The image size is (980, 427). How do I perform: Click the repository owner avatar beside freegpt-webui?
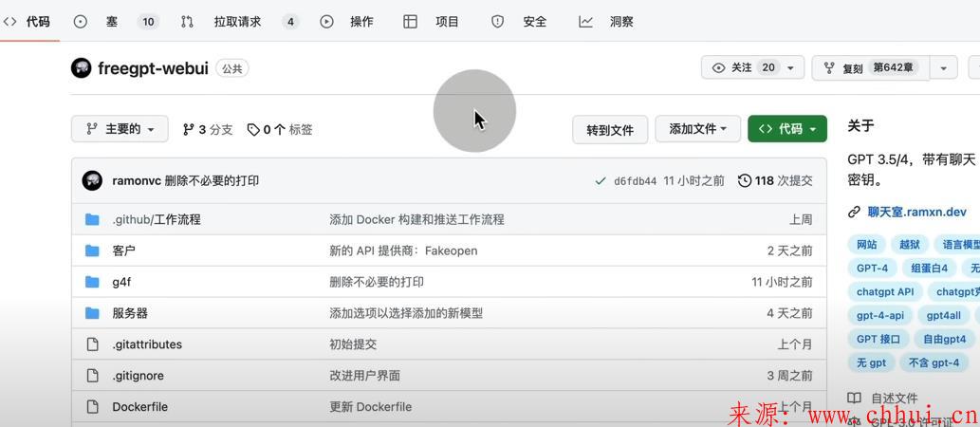point(82,68)
